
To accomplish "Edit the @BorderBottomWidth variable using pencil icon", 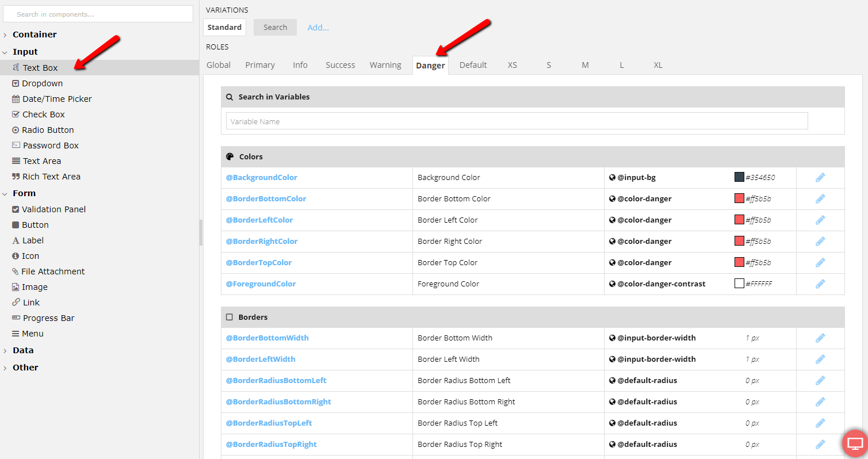I will (x=820, y=338).
